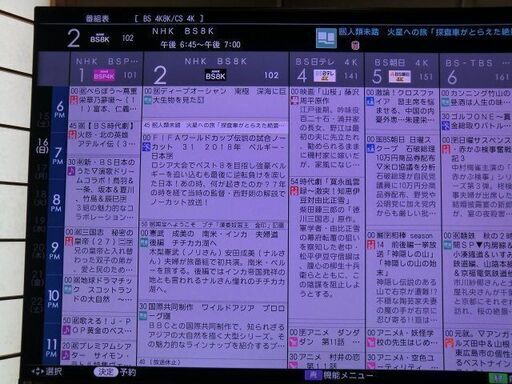Select アニメA・空色ユーティリティ program

point(403,362)
